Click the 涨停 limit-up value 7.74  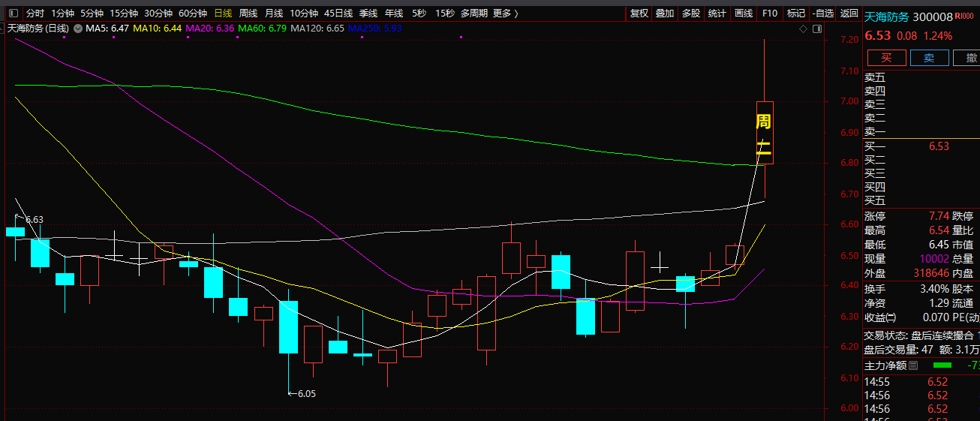[x=939, y=215]
